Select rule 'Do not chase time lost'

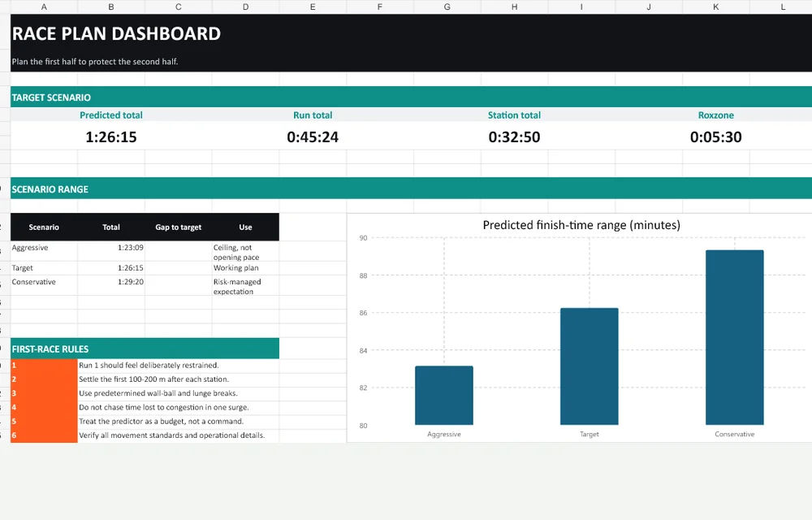click(178, 408)
